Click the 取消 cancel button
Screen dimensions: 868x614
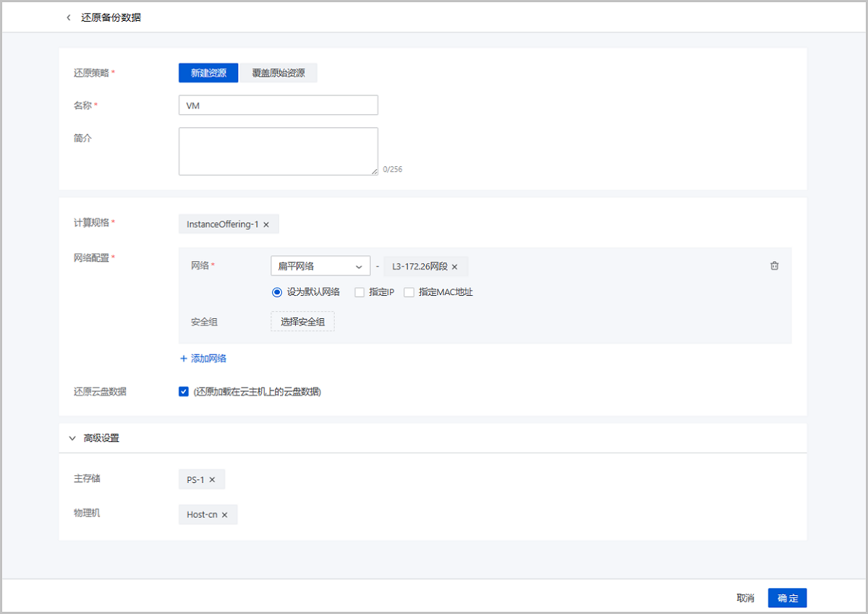coord(745,598)
